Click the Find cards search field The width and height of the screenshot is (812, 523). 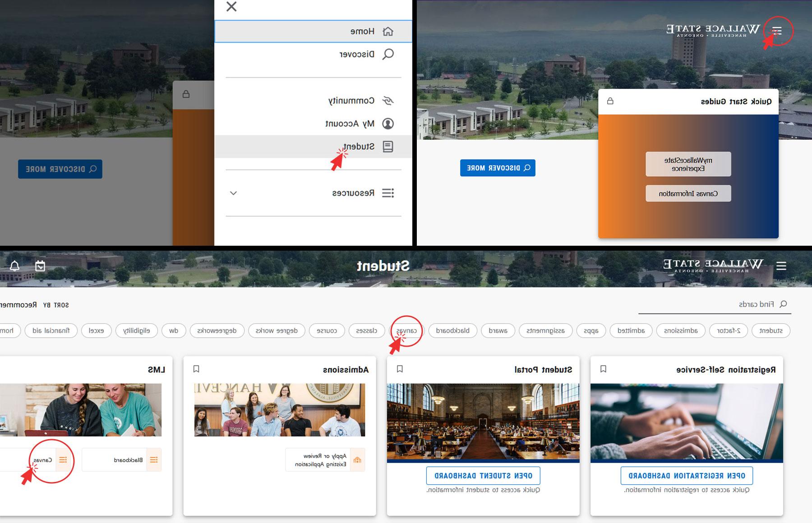(715, 304)
